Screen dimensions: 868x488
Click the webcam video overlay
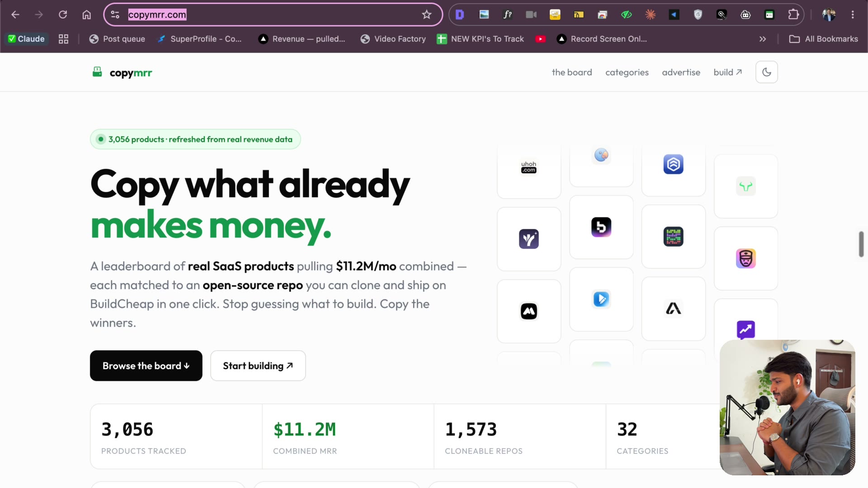[x=788, y=408]
